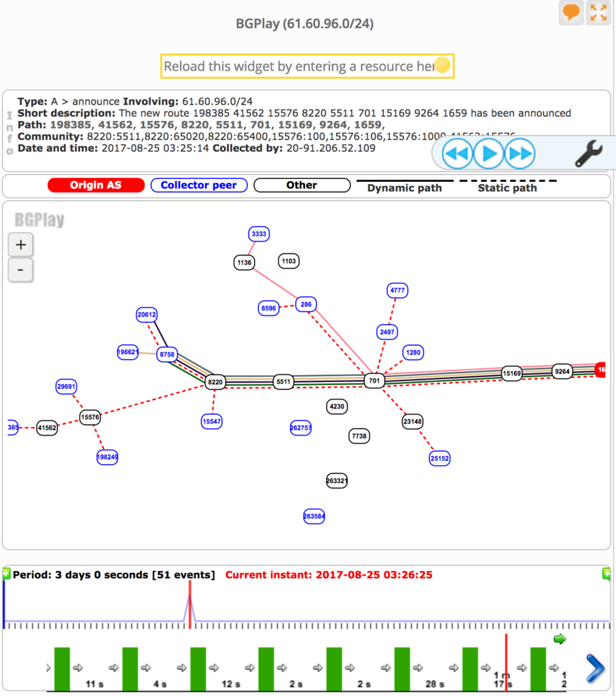Select AS node 3333
The width and height of the screenshot is (616, 696).
point(259,234)
